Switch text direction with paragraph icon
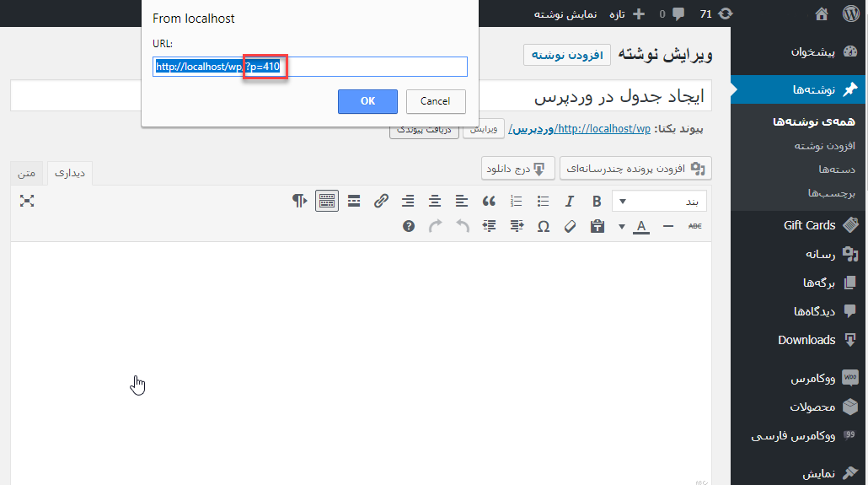 tap(299, 202)
